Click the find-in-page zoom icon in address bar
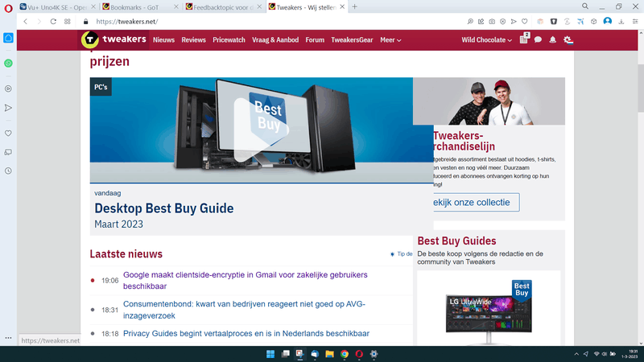Screen dimensions: 644x362 click(470, 22)
